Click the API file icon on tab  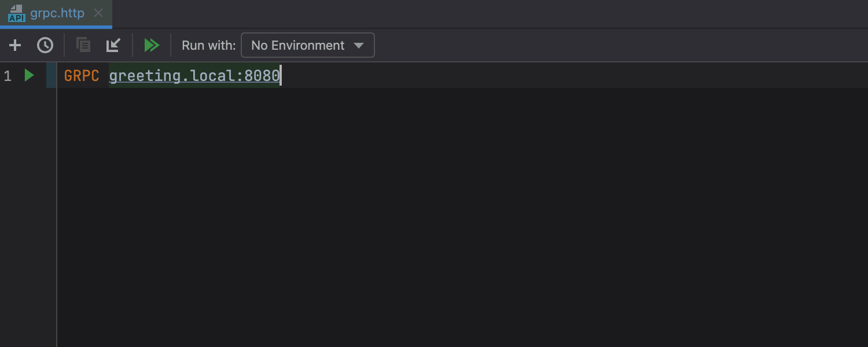[16, 13]
